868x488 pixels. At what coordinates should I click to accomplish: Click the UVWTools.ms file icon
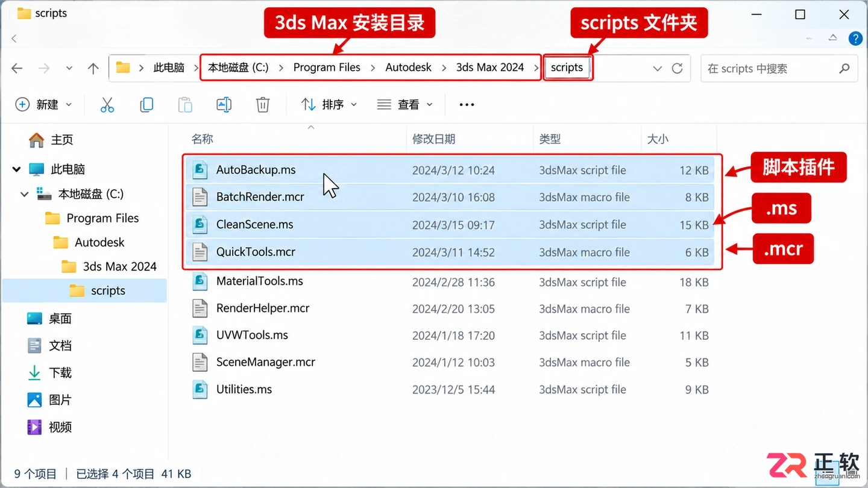200,335
